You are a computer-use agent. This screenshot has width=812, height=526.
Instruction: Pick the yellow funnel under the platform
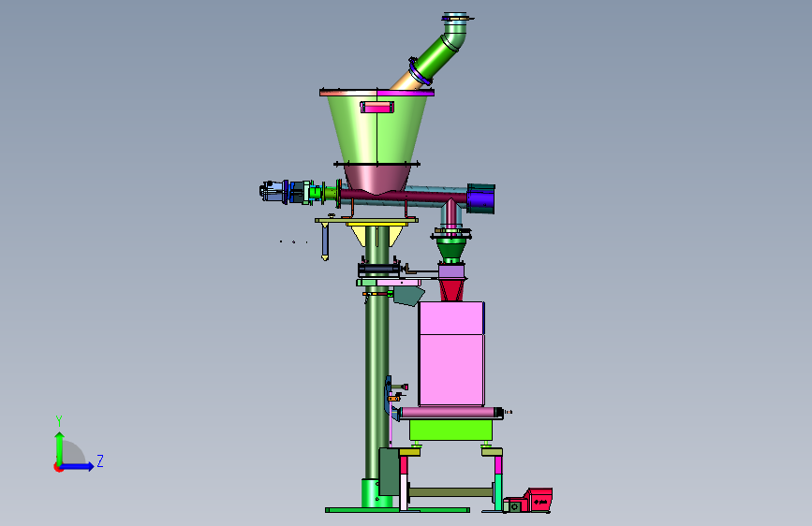click(x=376, y=235)
